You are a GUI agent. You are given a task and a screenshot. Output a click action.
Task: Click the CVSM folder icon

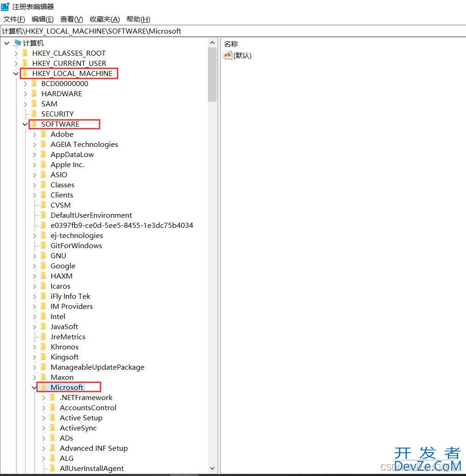(x=43, y=205)
